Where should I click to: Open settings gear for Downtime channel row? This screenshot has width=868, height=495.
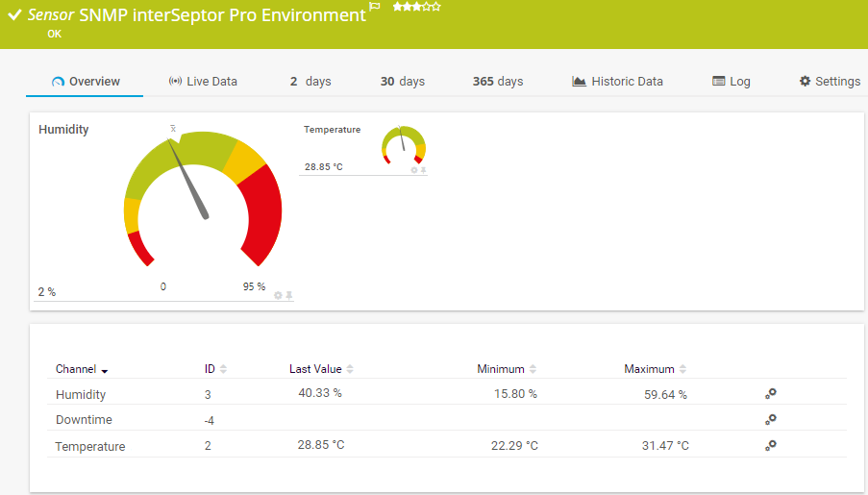click(770, 420)
